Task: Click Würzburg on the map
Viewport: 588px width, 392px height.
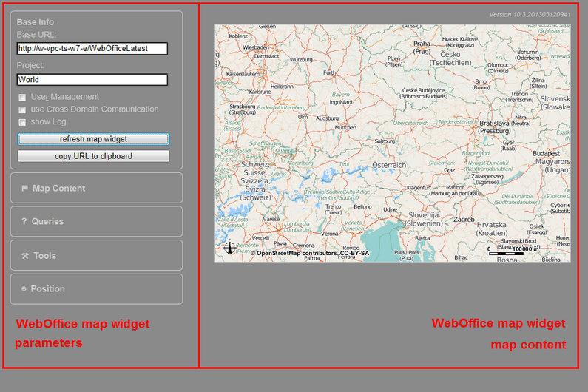Action: pos(301,60)
